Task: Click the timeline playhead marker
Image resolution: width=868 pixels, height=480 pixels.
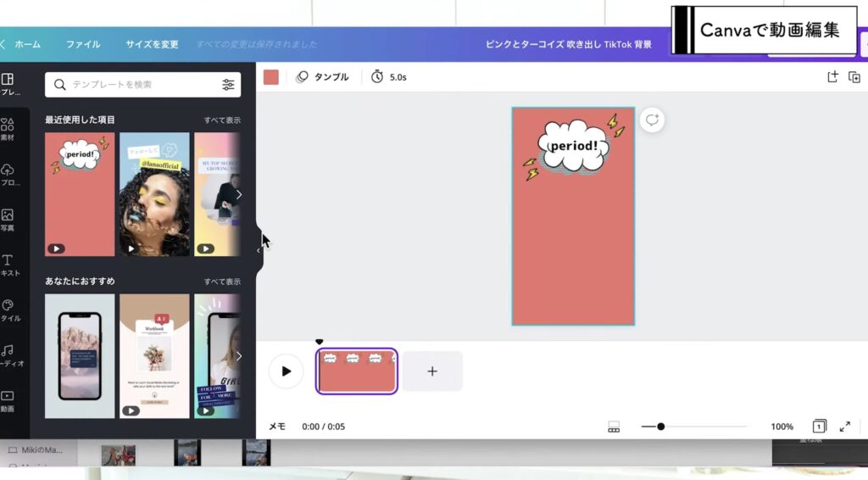Action: (319, 342)
